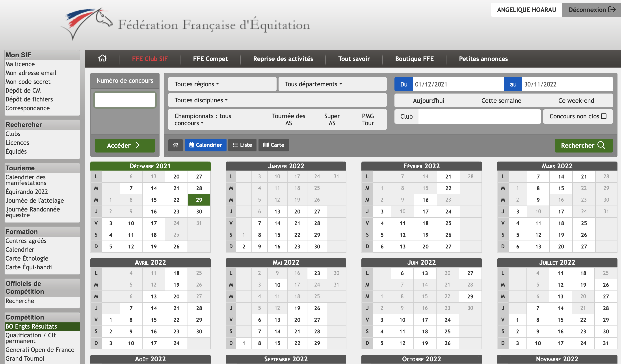621x364 pixels.
Task: Open Dépôt de CM link
Action: (23, 91)
